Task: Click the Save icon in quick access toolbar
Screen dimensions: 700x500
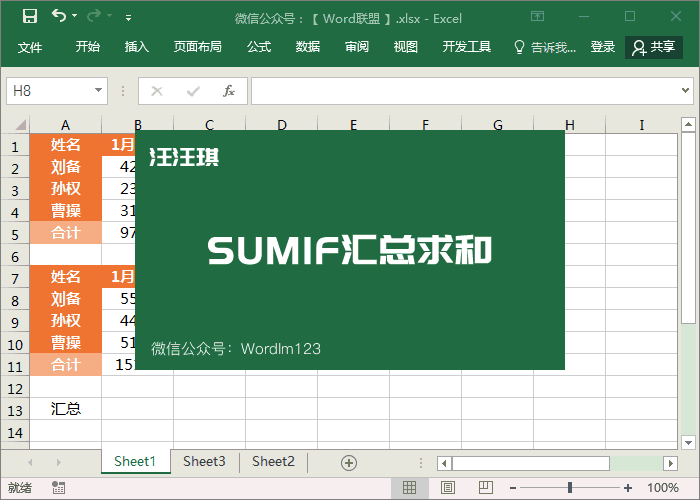Action: (x=29, y=16)
